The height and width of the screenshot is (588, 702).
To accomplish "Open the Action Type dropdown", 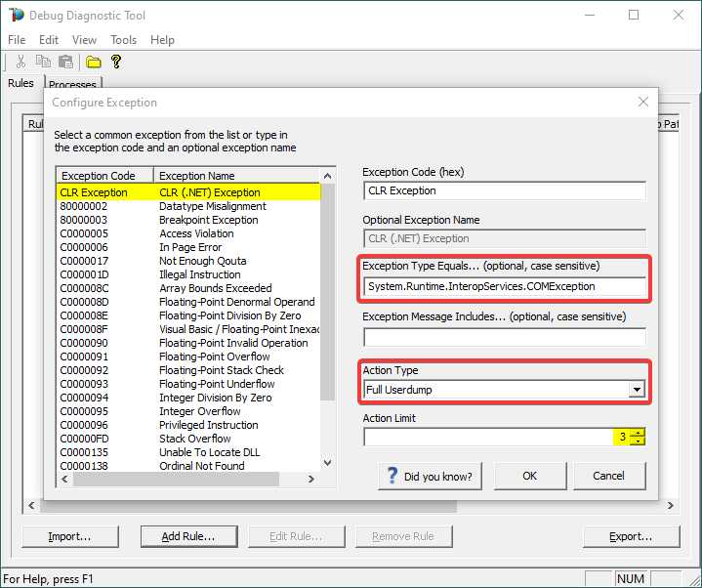I will point(637,390).
